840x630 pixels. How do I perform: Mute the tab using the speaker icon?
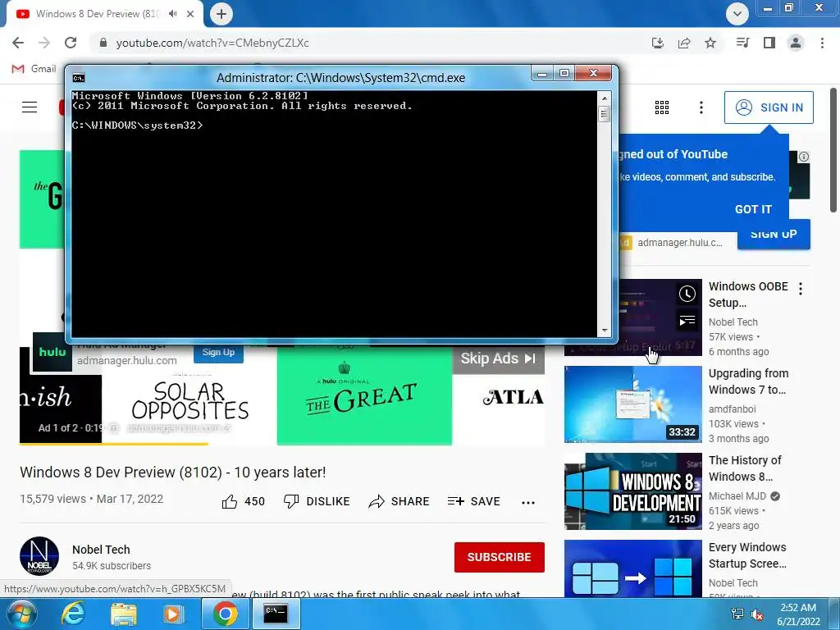tap(172, 14)
